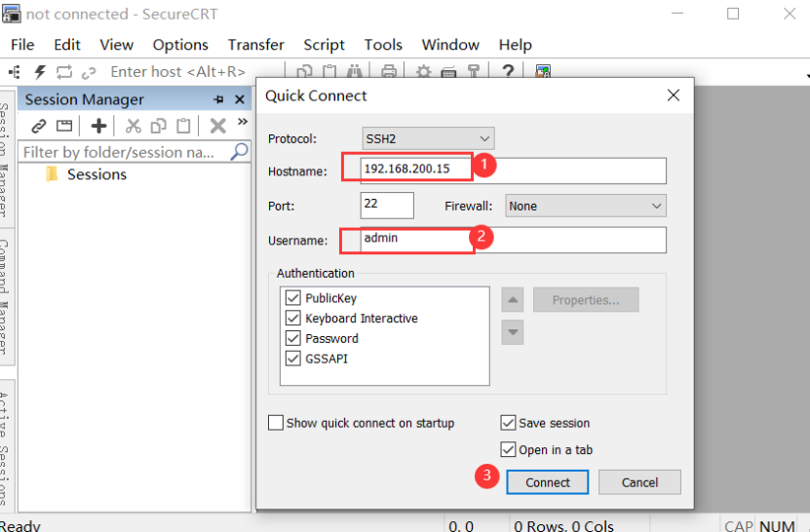Move authentication method up arrow button
The image size is (810, 532).
pyautogui.click(x=513, y=300)
